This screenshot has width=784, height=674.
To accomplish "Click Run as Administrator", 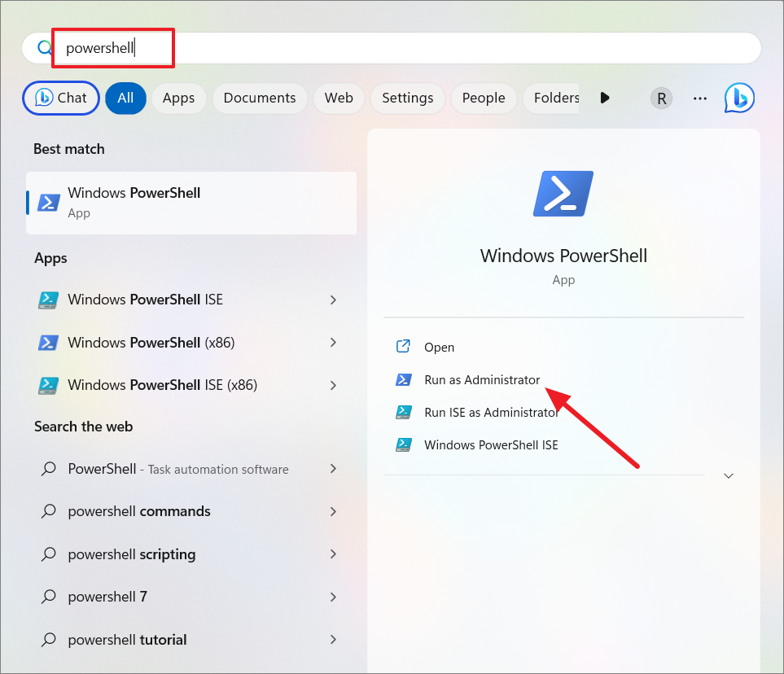I will coord(480,379).
